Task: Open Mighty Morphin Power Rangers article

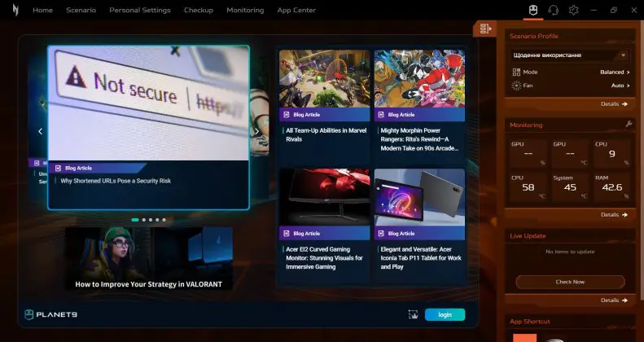Action: click(419, 139)
